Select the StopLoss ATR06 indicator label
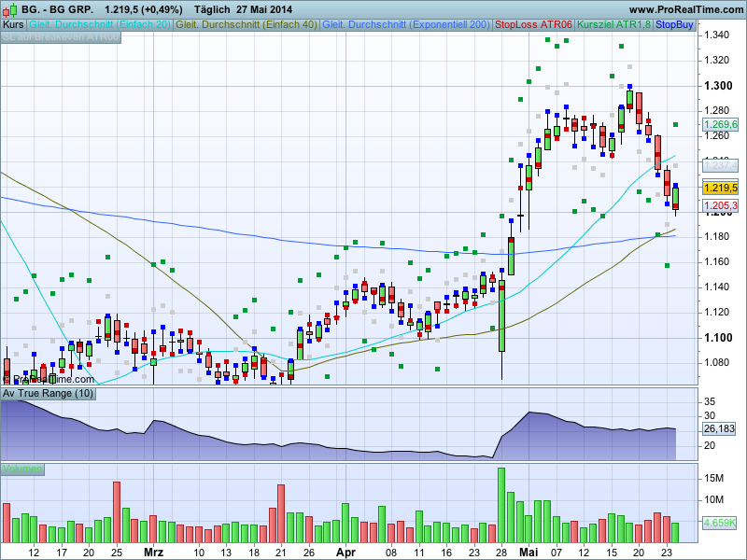Viewport: 747px width, 560px height. pos(533,25)
